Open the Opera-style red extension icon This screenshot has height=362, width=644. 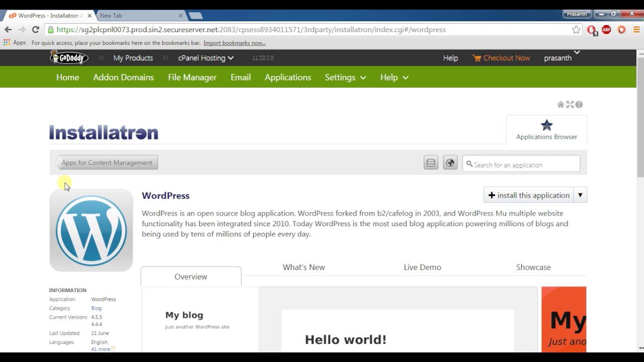pos(592,30)
